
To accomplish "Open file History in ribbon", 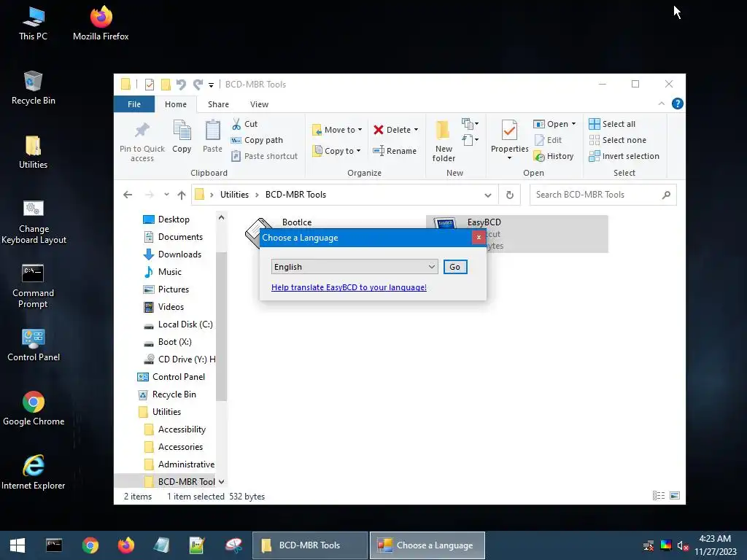I will pos(554,156).
